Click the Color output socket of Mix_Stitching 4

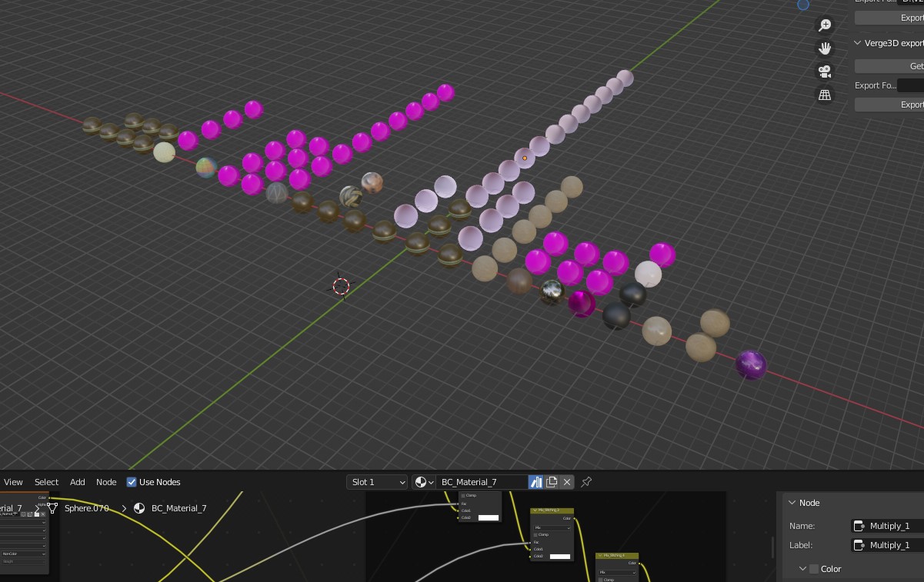pyautogui.click(x=639, y=564)
